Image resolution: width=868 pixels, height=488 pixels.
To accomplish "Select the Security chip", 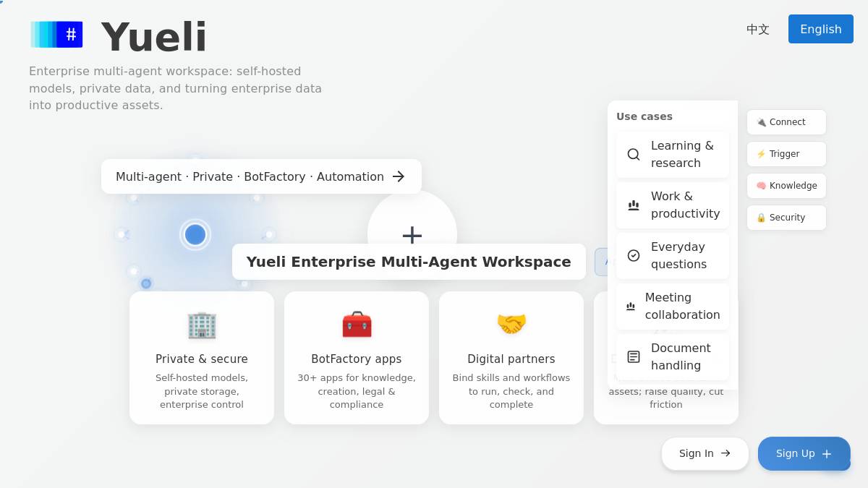I will click(786, 218).
